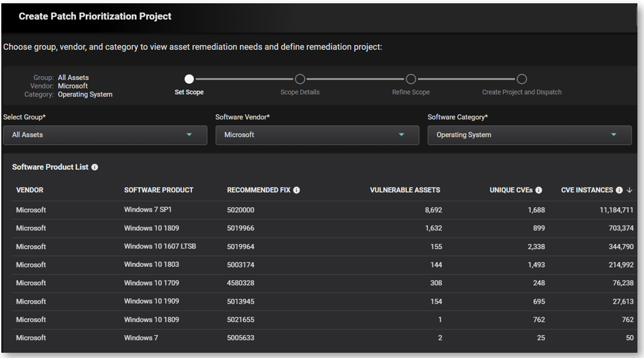Click recommended fix 5019966
This screenshot has width=644, height=358.
(x=240, y=228)
